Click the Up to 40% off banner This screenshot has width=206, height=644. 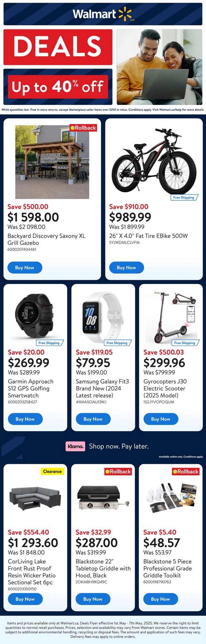pyautogui.click(x=58, y=87)
